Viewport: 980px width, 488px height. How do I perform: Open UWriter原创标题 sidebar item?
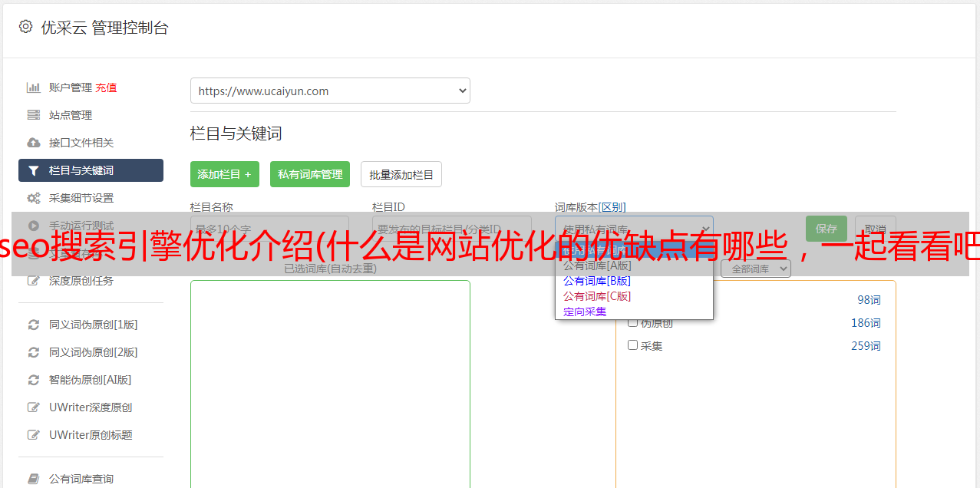(x=91, y=435)
